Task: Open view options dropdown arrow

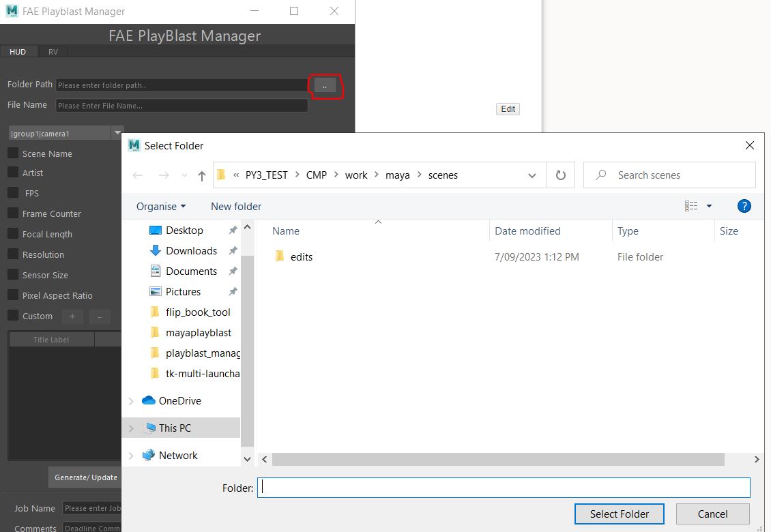Action: tap(709, 206)
